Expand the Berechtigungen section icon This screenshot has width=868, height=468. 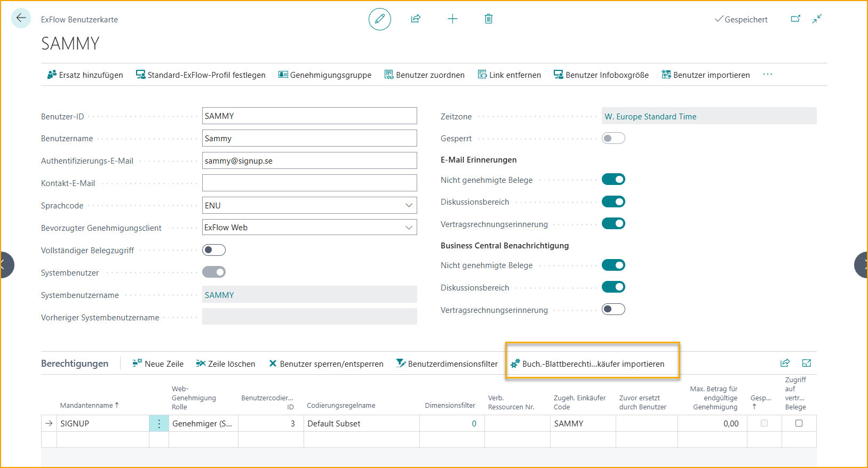[806, 363]
